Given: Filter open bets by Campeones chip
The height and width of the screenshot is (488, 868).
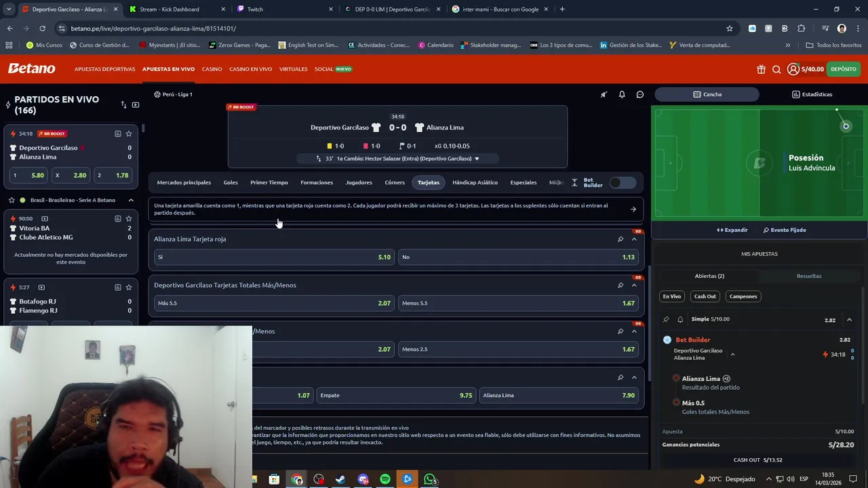Looking at the screenshot, I should (743, 296).
